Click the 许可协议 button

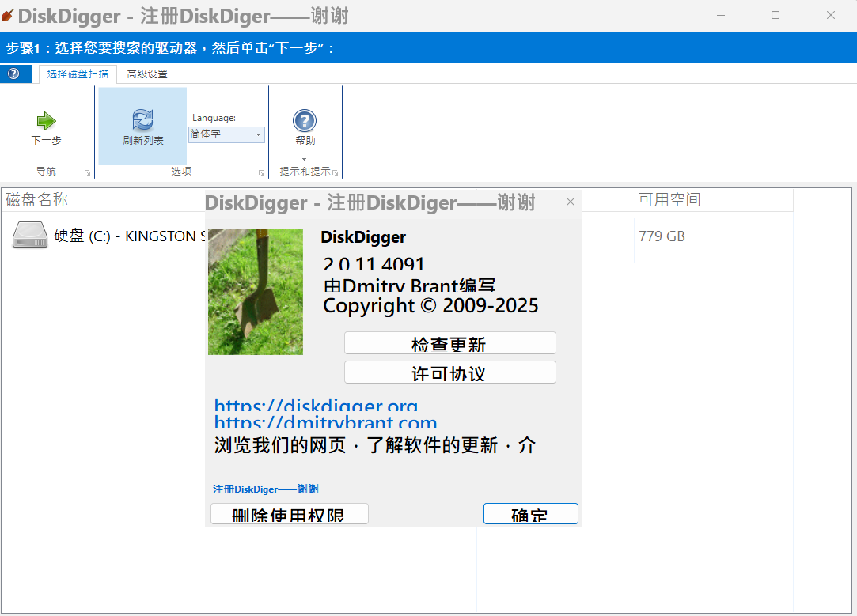click(x=449, y=372)
